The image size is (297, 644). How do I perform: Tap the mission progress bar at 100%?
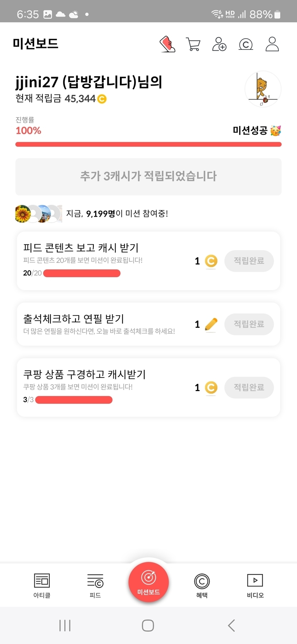[x=148, y=144]
